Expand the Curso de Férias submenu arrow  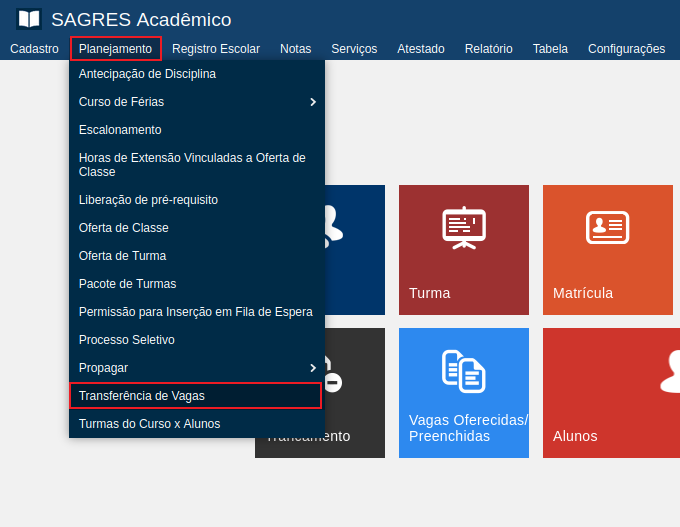[312, 102]
